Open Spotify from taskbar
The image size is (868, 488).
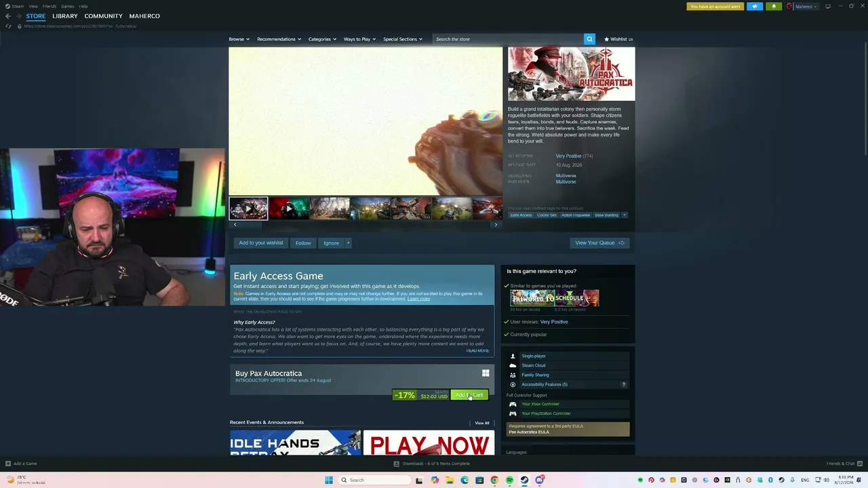tap(509, 480)
